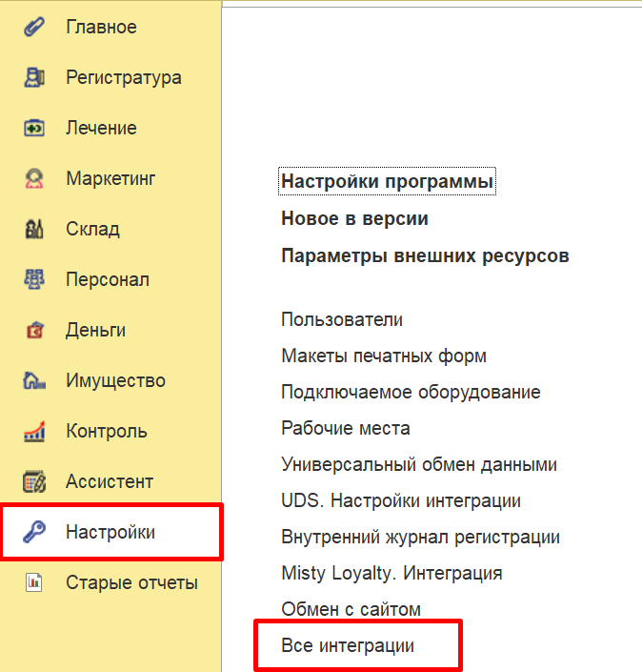642x672 pixels.
Task: Open Параметры внешних ресурсов
Action: pyautogui.click(x=425, y=255)
